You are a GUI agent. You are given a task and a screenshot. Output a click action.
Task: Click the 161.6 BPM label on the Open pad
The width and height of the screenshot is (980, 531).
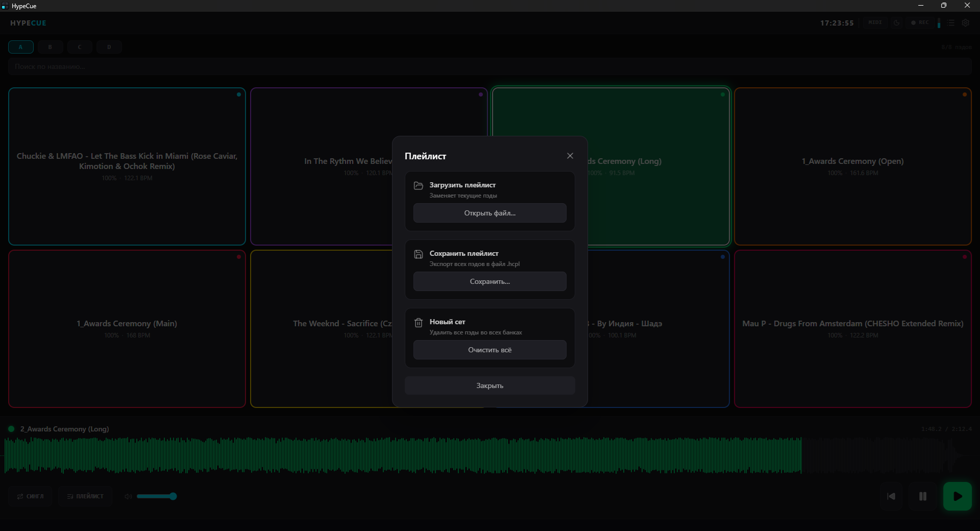tap(864, 173)
